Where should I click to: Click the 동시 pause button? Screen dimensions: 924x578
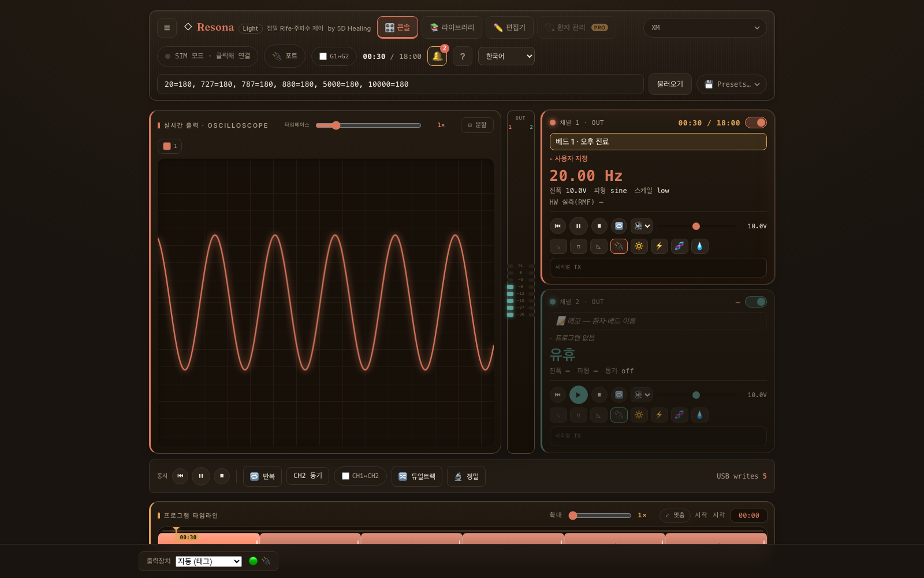tap(201, 476)
